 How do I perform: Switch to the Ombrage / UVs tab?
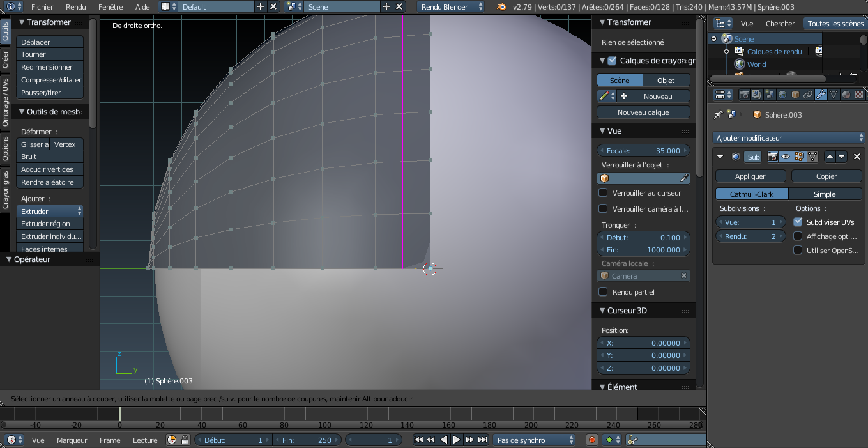click(6, 102)
